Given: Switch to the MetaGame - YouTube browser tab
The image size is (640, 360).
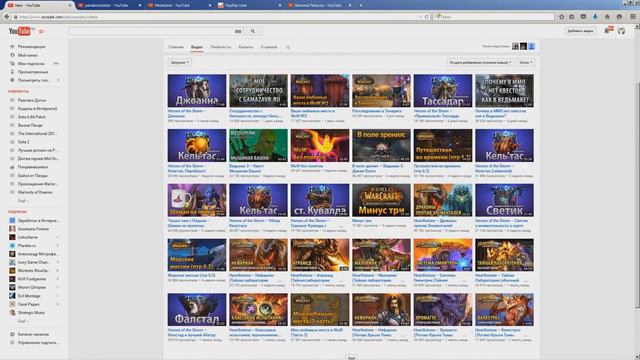Looking at the screenshot, I should [178, 6].
